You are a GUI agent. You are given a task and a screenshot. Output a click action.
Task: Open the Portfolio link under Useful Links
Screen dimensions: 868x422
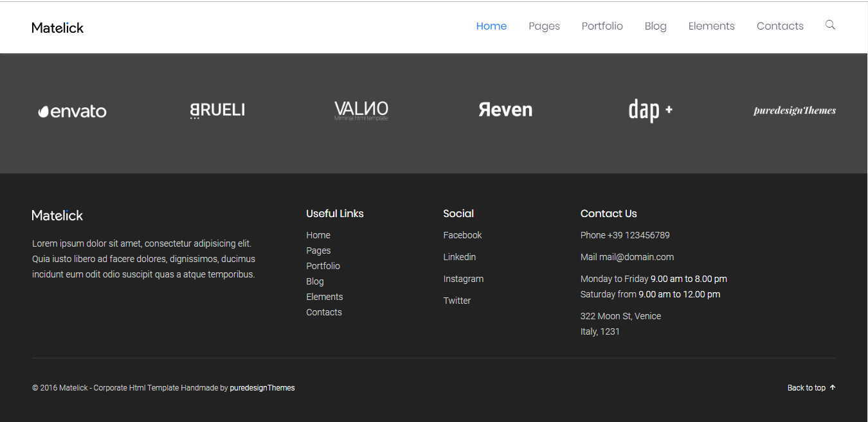pyautogui.click(x=323, y=266)
